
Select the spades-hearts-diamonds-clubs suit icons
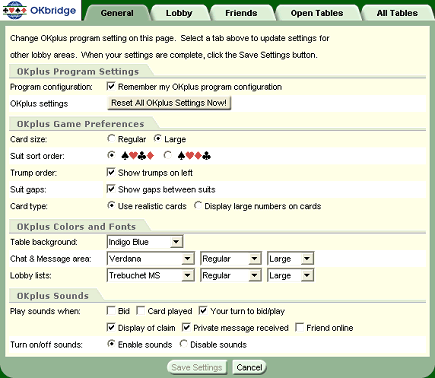tap(194, 156)
